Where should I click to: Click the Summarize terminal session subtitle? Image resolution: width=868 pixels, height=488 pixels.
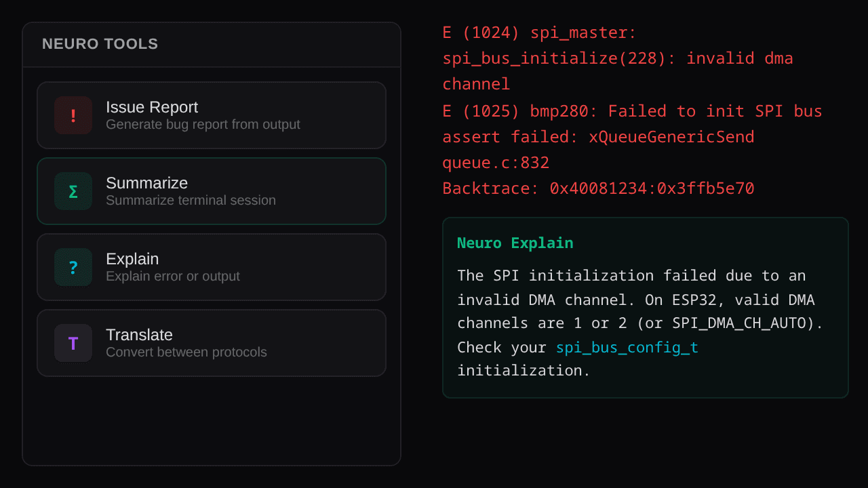pyautogui.click(x=191, y=200)
